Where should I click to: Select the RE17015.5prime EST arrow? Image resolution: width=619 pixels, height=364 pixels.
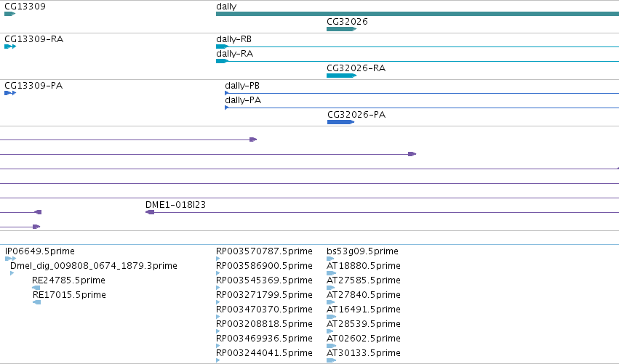(x=36, y=302)
